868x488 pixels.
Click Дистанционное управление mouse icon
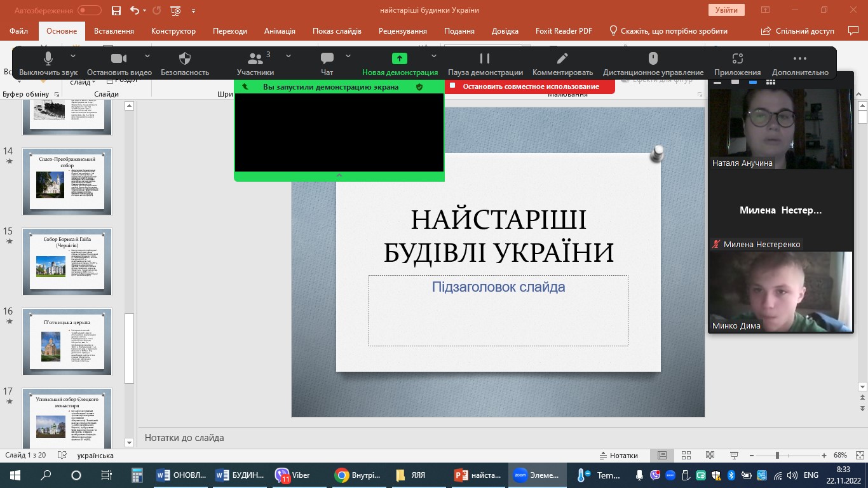coord(653,59)
